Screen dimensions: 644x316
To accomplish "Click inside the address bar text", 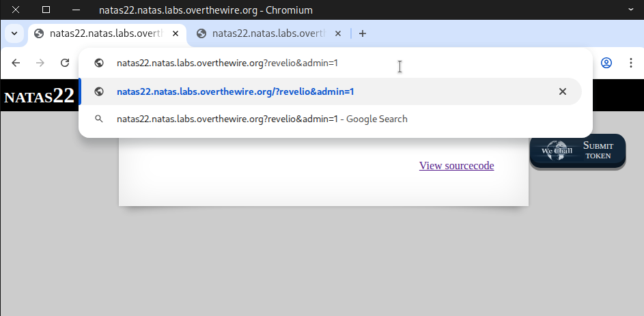I will click(227, 63).
